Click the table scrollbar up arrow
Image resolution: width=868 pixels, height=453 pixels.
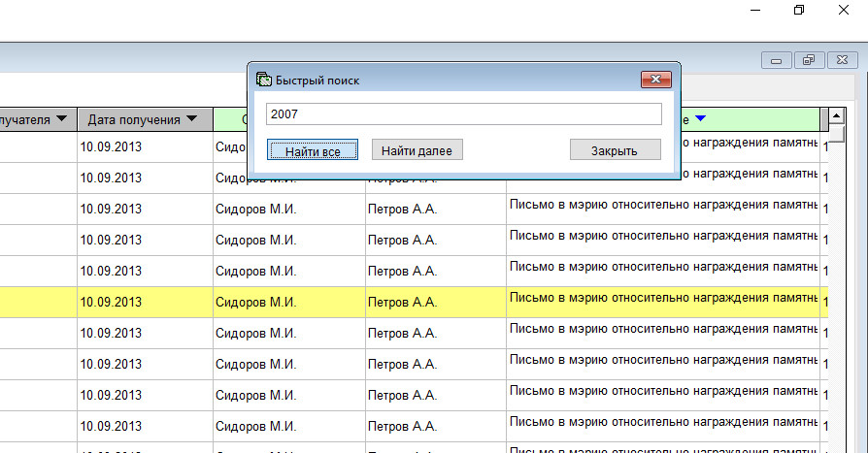pyautogui.click(x=837, y=116)
